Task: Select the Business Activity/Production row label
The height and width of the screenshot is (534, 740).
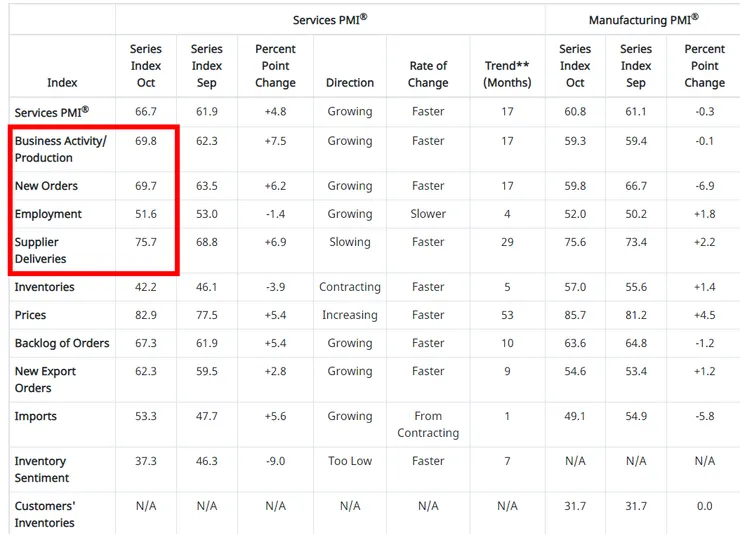Action: [x=60, y=149]
